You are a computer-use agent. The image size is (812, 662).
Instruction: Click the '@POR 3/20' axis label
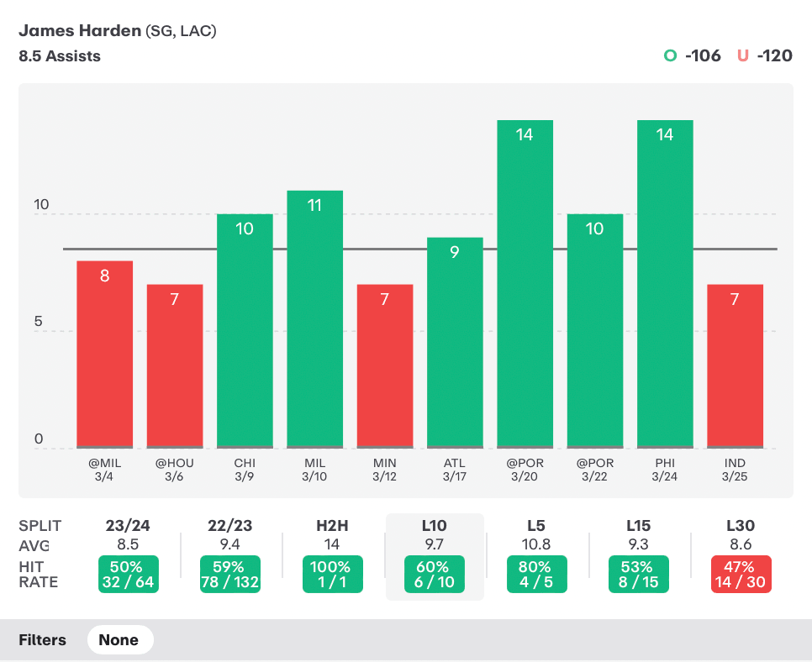[525, 470]
